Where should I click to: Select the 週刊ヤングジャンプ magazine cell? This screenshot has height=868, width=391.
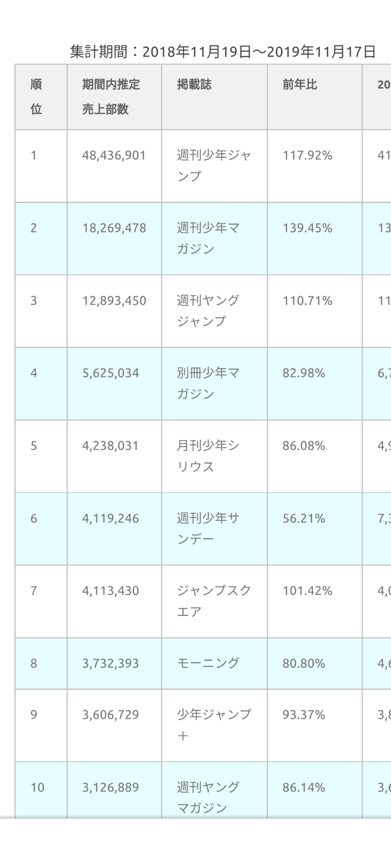pyautogui.click(x=214, y=311)
